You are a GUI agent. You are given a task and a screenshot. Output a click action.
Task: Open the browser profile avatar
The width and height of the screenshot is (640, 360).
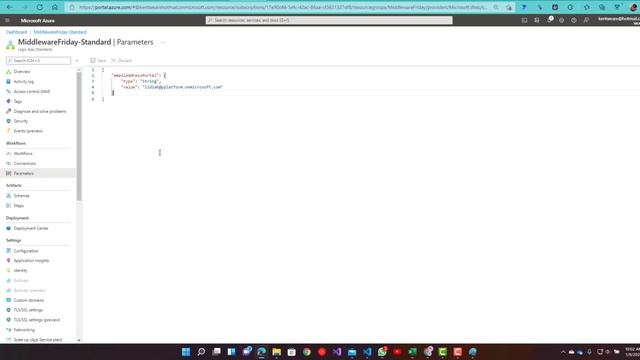pos(634,7)
